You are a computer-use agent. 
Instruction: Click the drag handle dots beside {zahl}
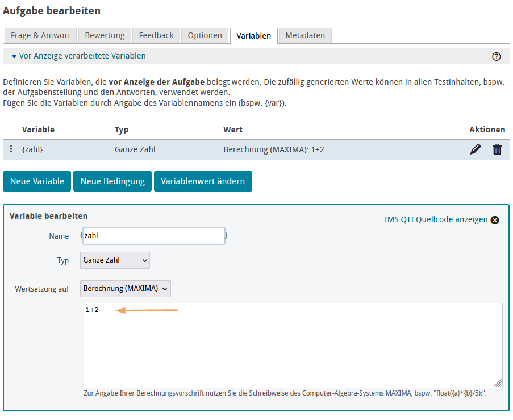11,149
